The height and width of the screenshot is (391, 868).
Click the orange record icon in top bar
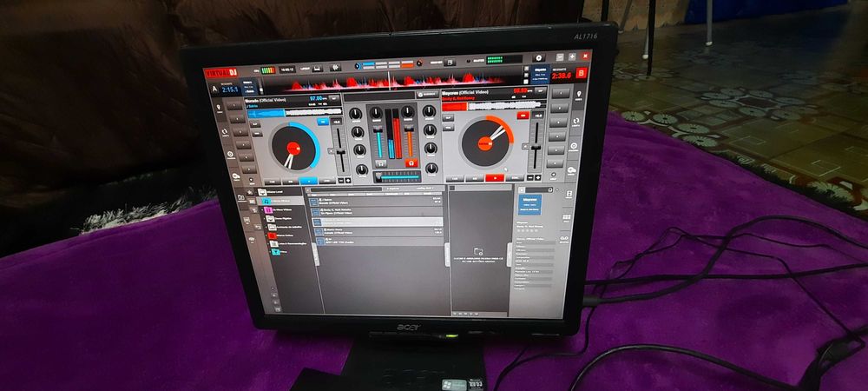(419, 63)
